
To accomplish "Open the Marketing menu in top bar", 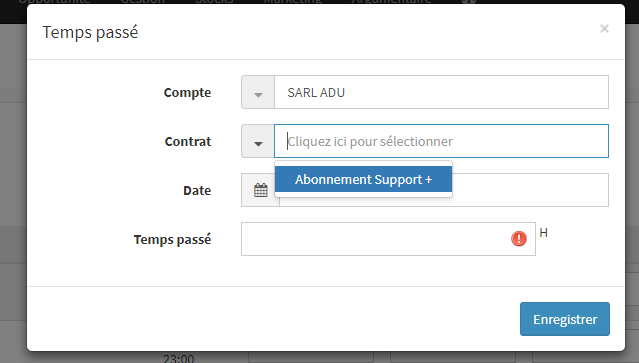I will tap(293, 2).
